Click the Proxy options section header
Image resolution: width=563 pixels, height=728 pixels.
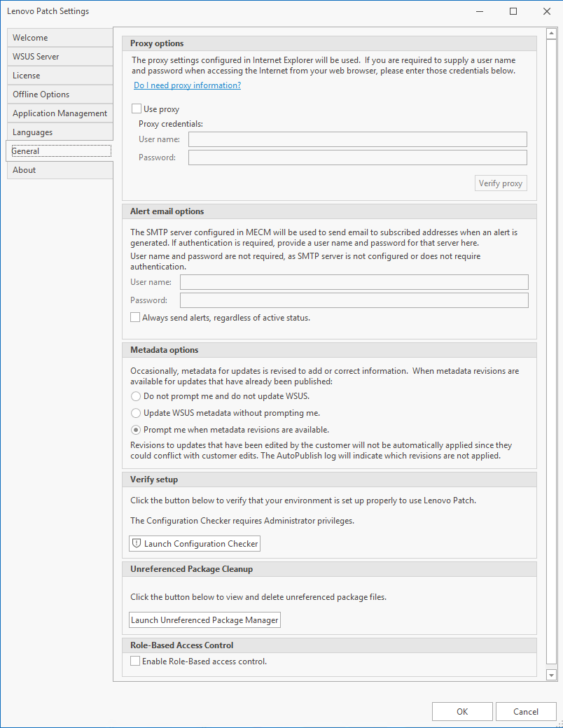(x=329, y=43)
